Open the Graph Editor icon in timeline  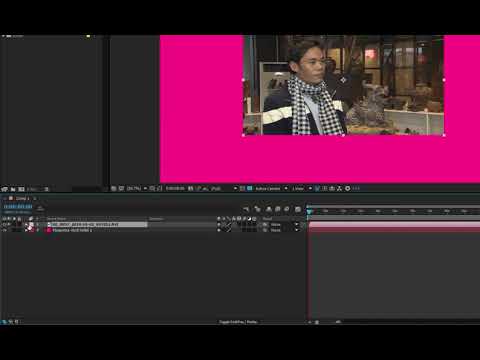[x=298, y=209]
